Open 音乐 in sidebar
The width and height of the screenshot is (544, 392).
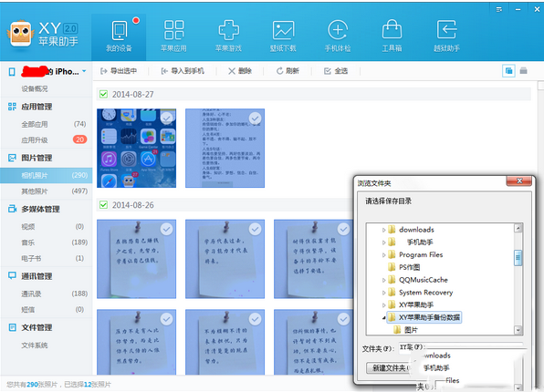(x=28, y=242)
